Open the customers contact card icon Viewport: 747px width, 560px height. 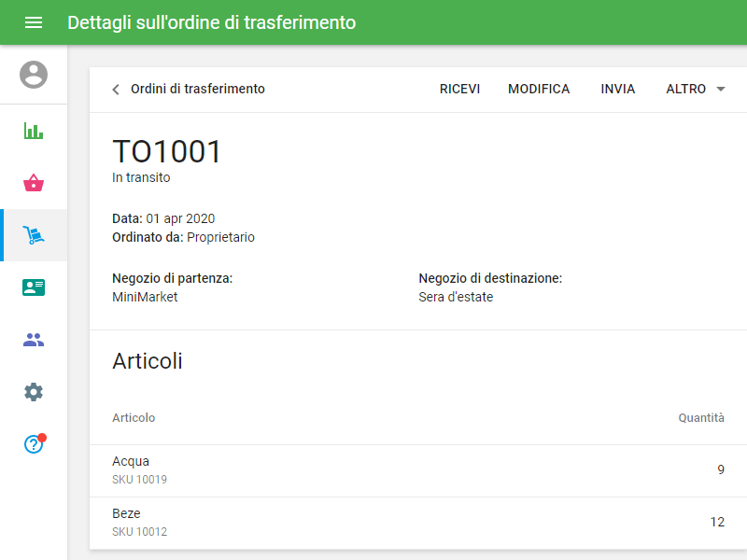click(34, 287)
